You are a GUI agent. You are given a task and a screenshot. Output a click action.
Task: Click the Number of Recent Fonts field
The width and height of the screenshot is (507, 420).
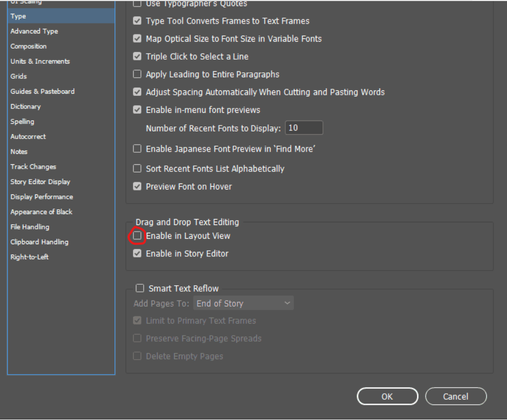click(304, 128)
